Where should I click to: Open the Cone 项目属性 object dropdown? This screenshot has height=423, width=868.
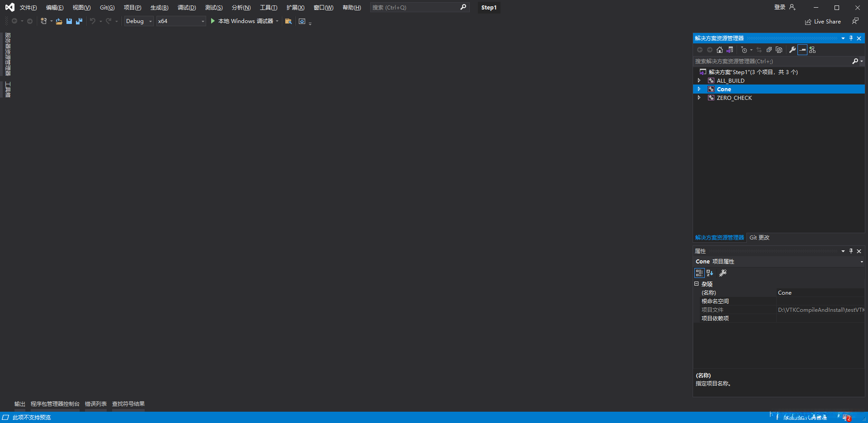861,262
